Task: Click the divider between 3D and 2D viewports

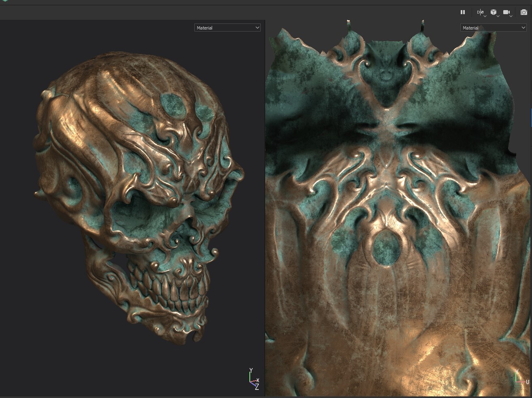Action: click(x=265, y=208)
